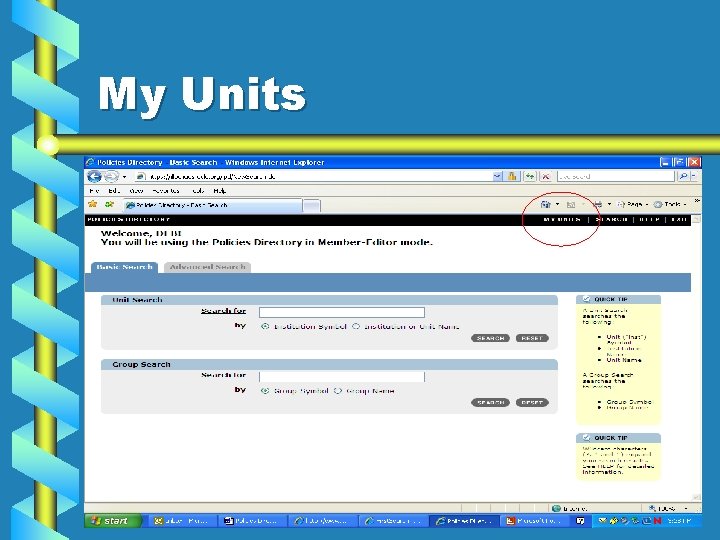
Task: Select the Group Name radio button
Action: (338, 391)
